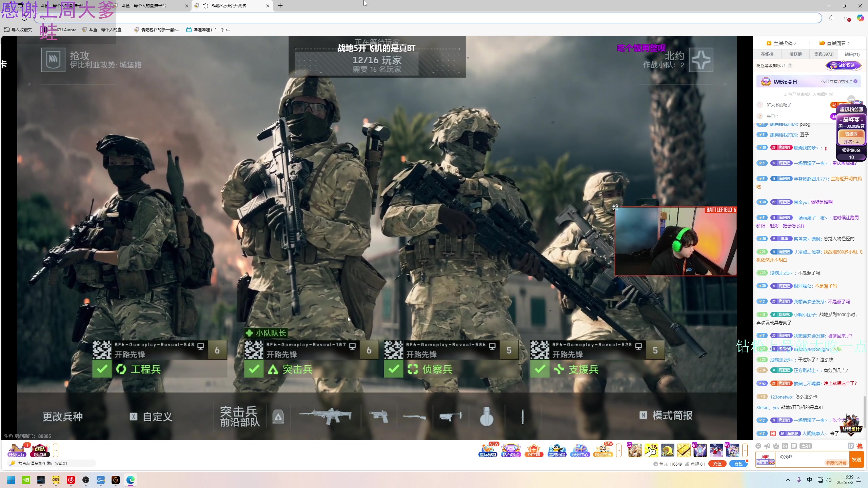Click the browser address bar
Viewport: 868px width, 488px height.
click(x=427, y=18)
